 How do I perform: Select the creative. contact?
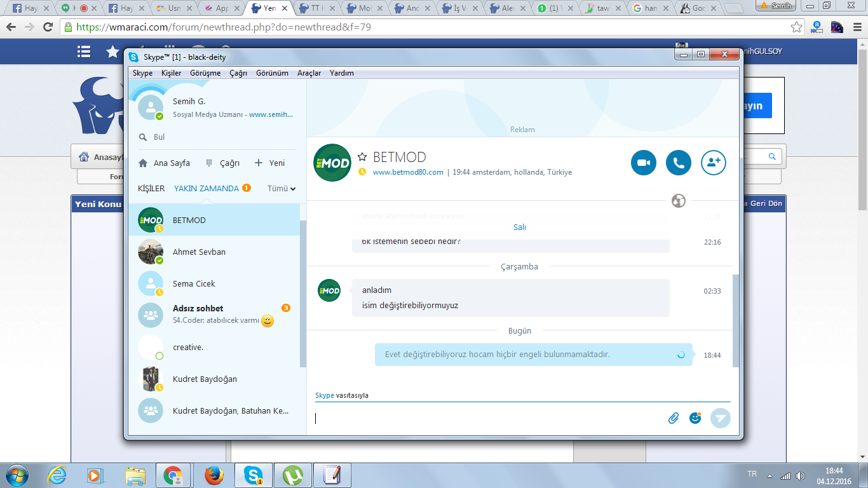pyautogui.click(x=214, y=347)
